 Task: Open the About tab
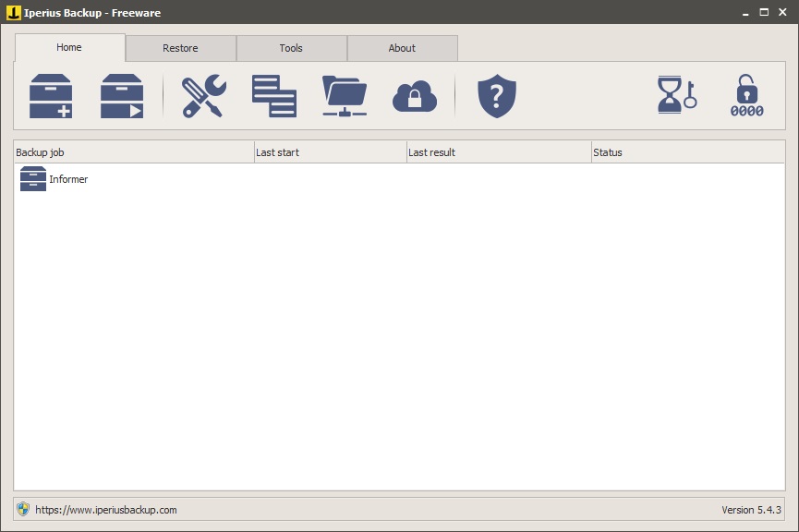pos(403,47)
